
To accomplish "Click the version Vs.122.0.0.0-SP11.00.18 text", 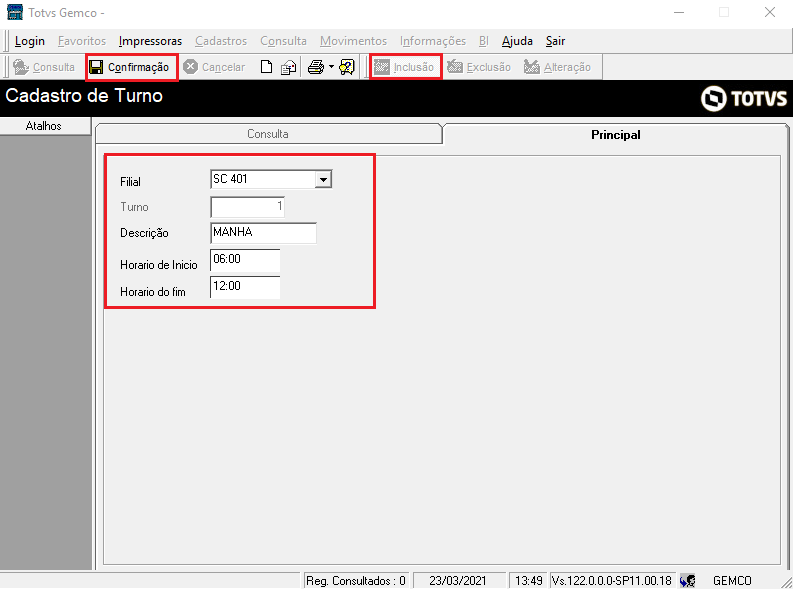I will (x=611, y=581).
